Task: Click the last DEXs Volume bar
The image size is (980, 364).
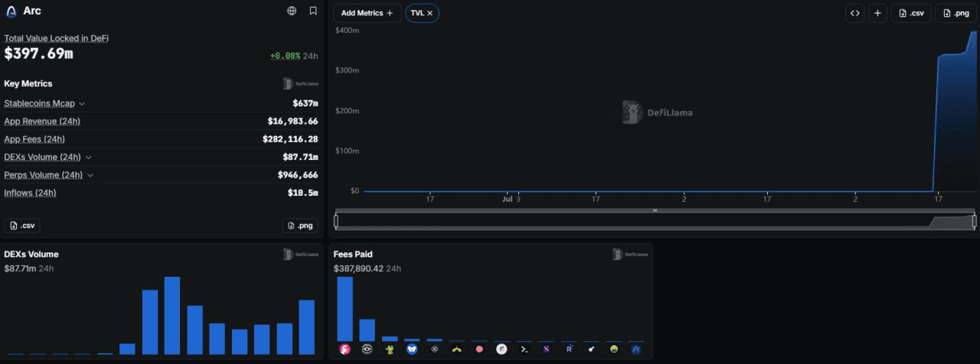Action: (307, 327)
